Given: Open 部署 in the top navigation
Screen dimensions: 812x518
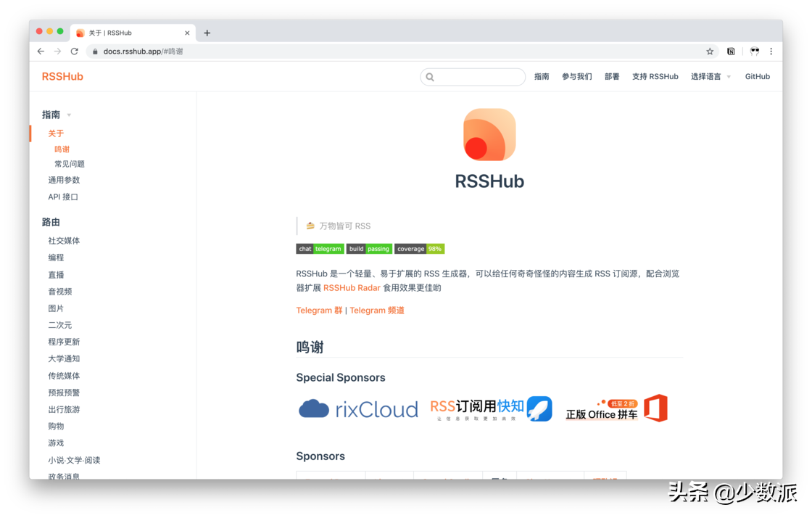Looking at the screenshot, I should pos(612,77).
